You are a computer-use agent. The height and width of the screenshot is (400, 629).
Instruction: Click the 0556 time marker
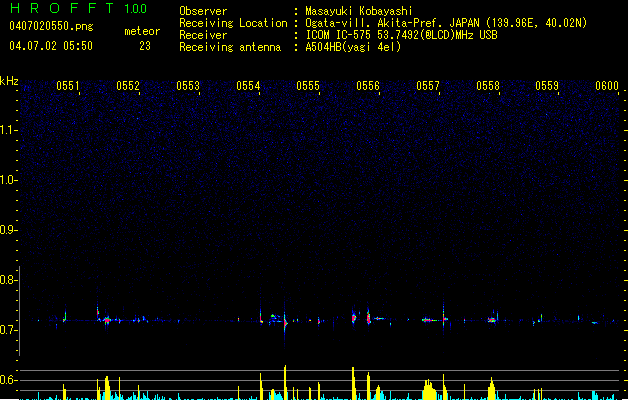368,86
